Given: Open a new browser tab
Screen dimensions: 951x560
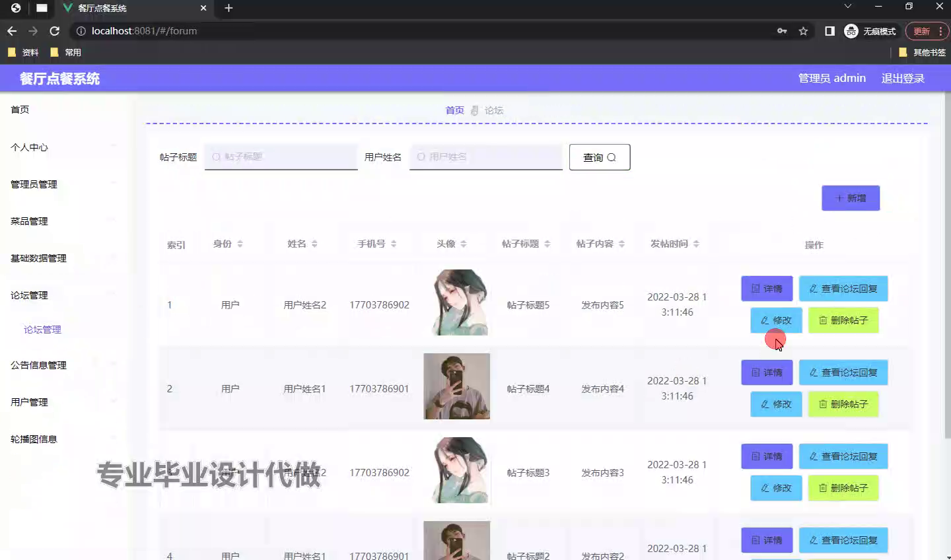Looking at the screenshot, I should point(229,8).
